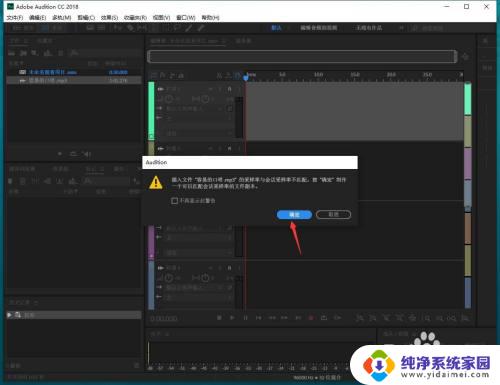
Task: Open the first track's output dropdown
Action: 199,118
